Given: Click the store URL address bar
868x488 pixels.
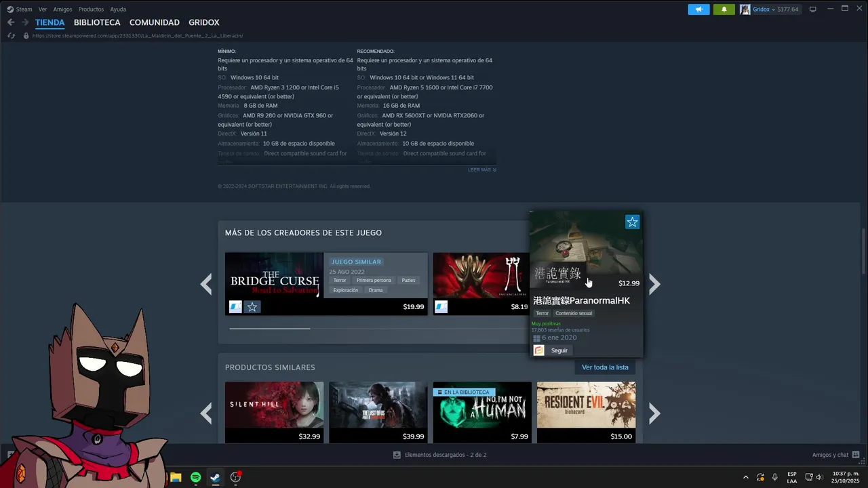Looking at the screenshot, I should pos(138,36).
